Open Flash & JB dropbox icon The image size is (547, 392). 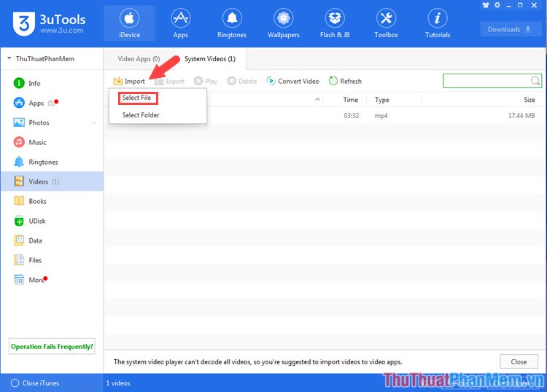pos(335,18)
